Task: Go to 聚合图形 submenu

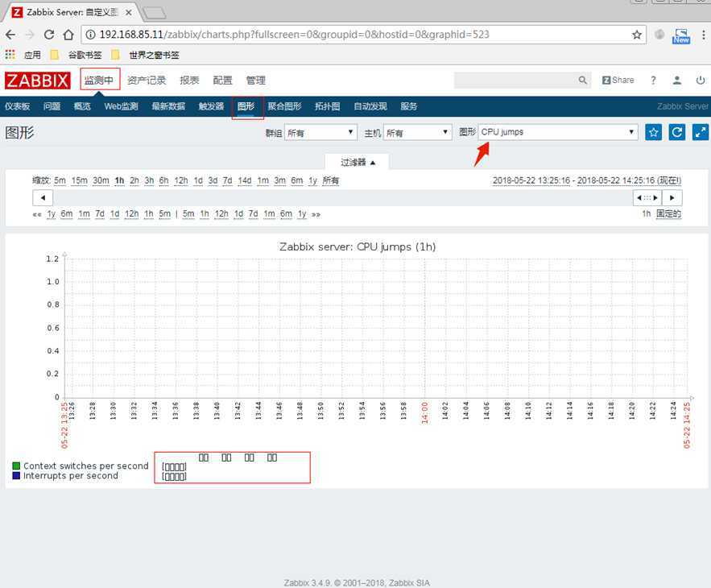Action: (284, 106)
